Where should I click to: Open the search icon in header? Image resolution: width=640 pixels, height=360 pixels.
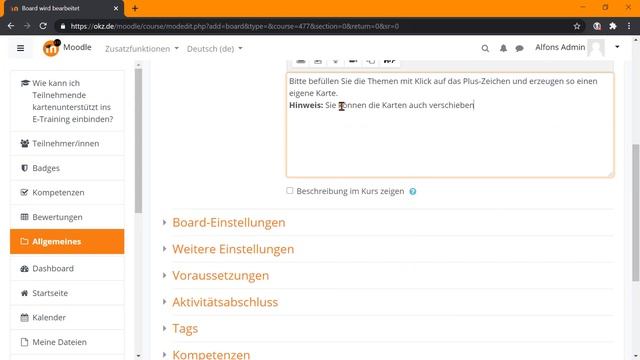[x=485, y=49]
